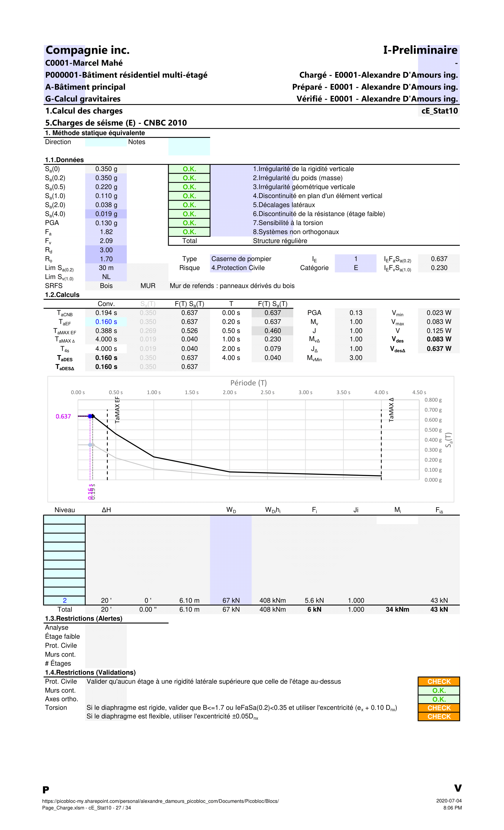
Task: Click the O.K. cell for Axes ortho.
Action: [x=439, y=699]
